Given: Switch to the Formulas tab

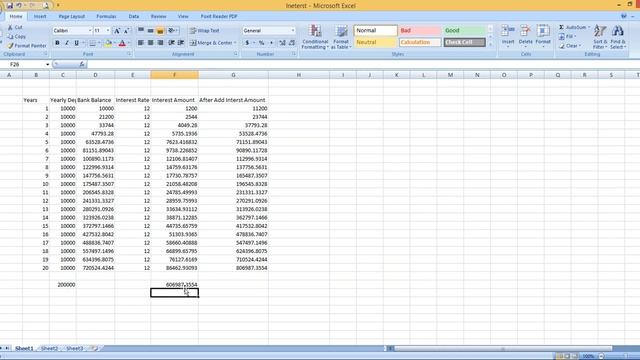Looking at the screenshot, I should click(106, 16).
